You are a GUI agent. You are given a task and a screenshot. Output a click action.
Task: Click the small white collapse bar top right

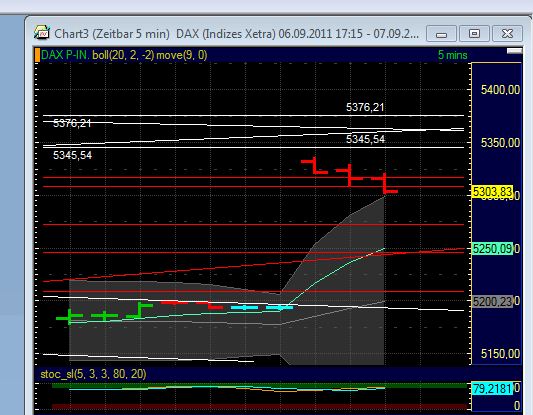click(514, 51)
